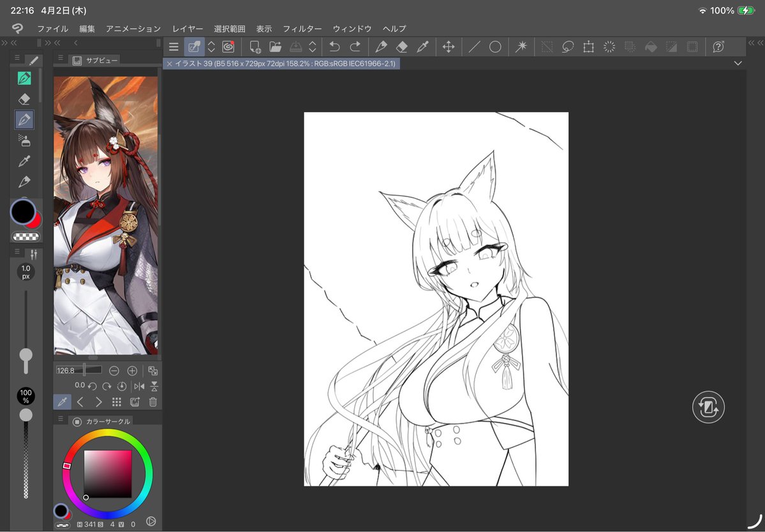This screenshot has width=765, height=532.
Task: Redo the undone action
Action: tap(355, 47)
